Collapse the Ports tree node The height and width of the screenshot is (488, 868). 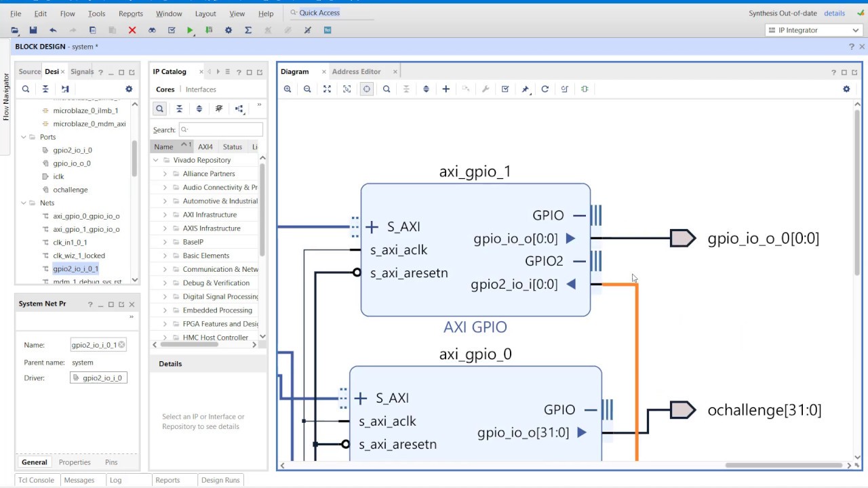click(x=24, y=137)
